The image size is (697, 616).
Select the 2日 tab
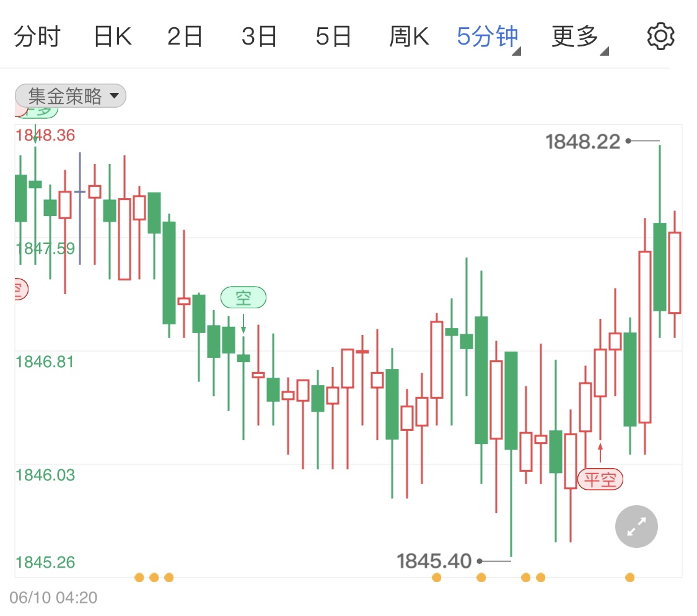[x=185, y=37]
